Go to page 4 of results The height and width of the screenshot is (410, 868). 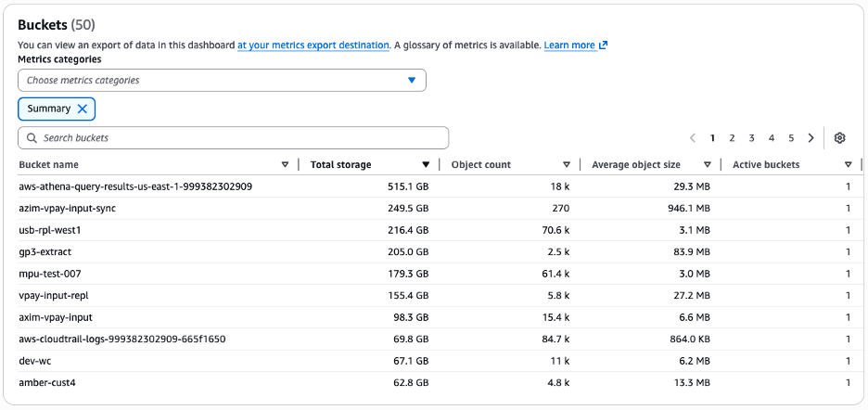[772, 138]
